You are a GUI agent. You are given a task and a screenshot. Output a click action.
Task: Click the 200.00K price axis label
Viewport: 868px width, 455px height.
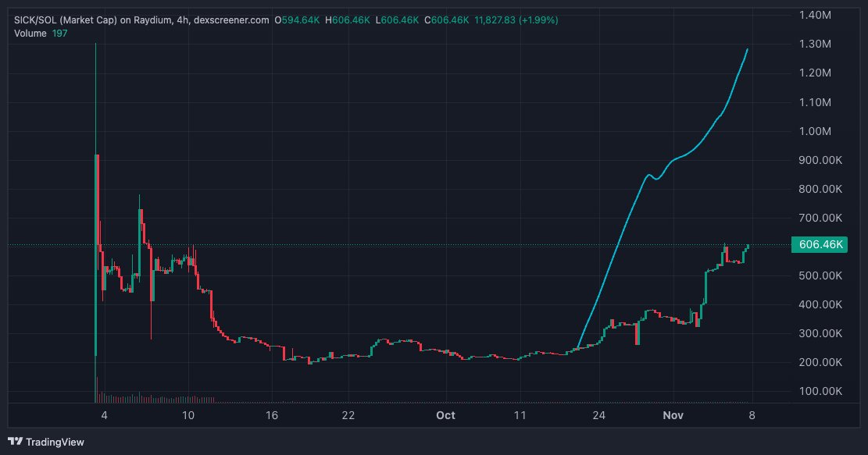pyautogui.click(x=820, y=362)
